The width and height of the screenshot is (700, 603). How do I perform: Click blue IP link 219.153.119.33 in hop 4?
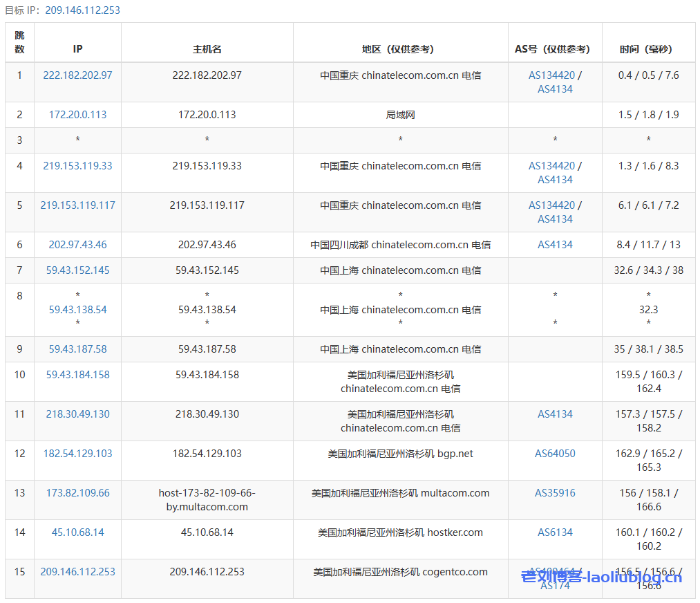pos(77,166)
